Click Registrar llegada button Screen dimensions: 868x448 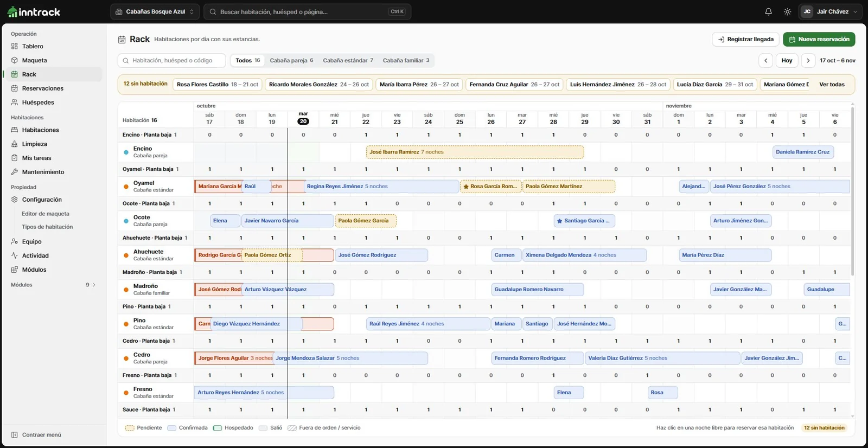point(745,40)
